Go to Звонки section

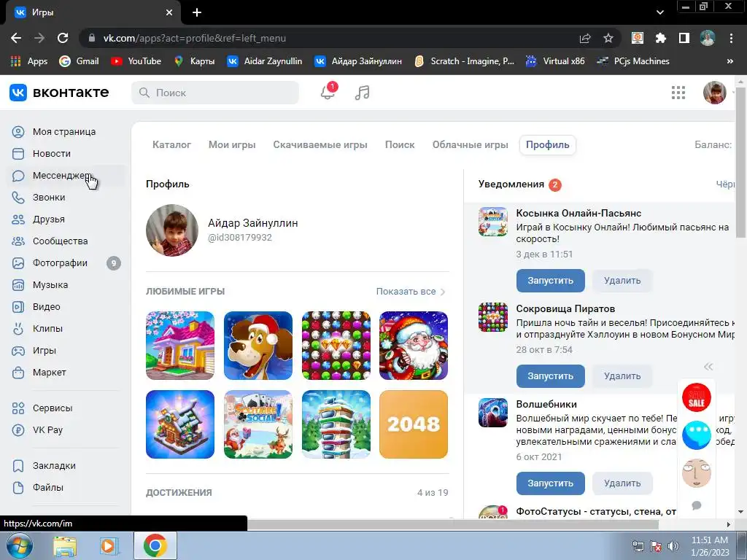(49, 198)
